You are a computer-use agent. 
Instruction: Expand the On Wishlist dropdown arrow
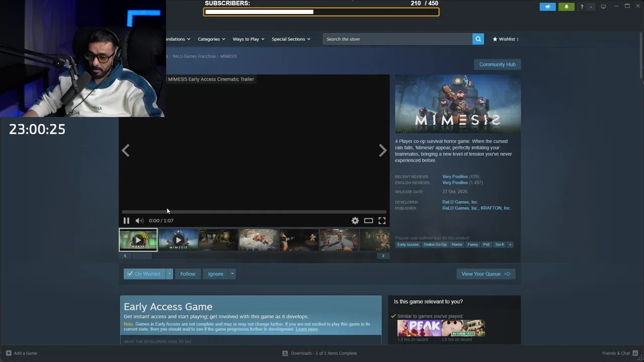170,274
